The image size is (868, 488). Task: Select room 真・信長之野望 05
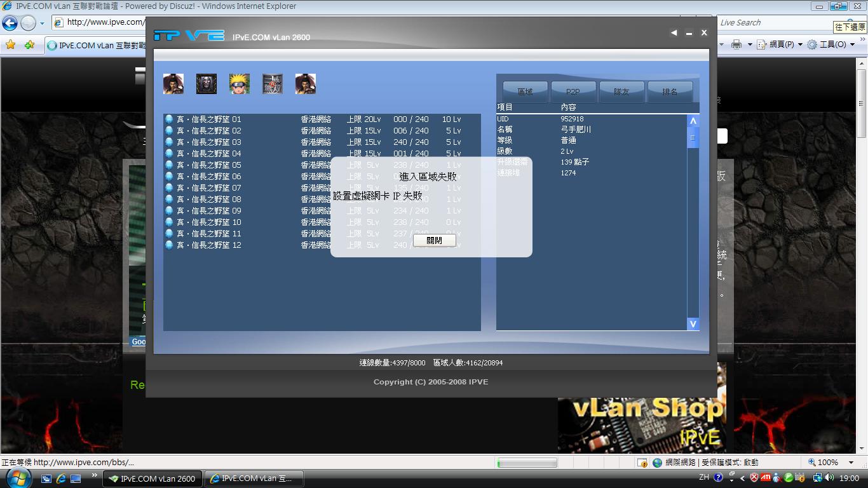(322, 165)
